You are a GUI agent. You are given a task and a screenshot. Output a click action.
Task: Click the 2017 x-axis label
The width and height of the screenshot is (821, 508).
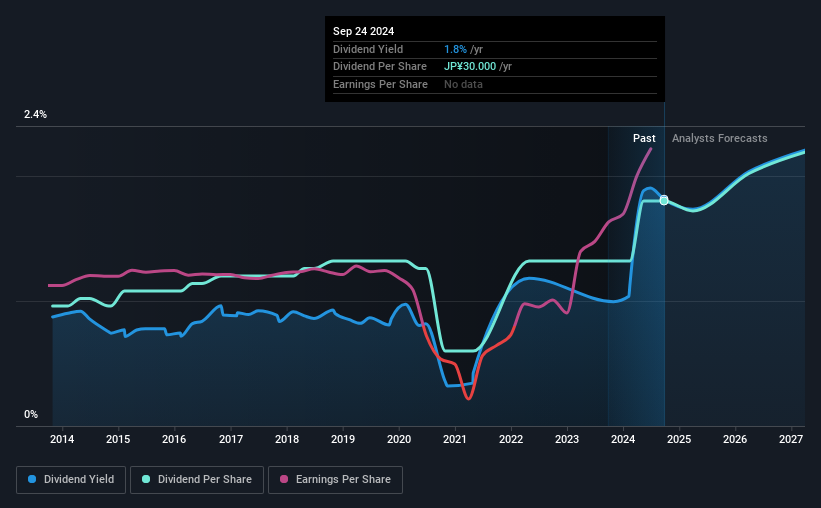point(230,439)
